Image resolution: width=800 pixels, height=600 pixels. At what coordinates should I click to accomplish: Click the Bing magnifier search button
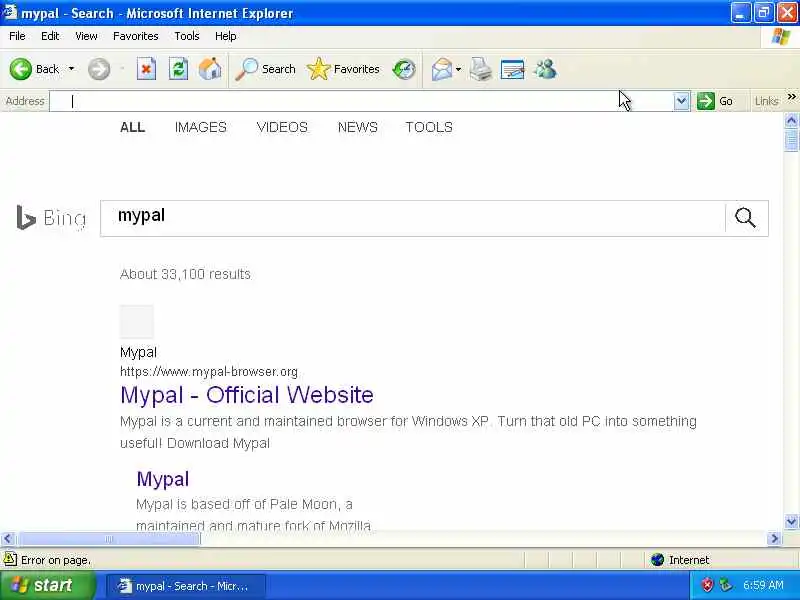coord(745,218)
